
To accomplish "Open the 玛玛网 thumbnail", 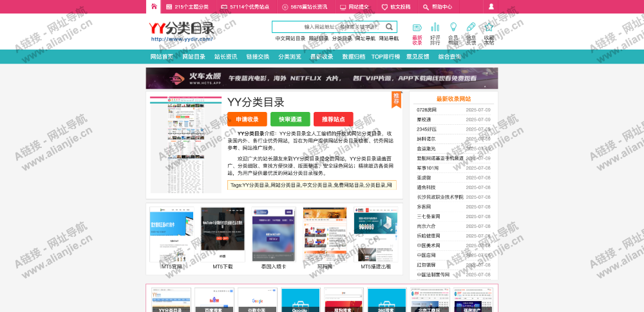I will (x=325, y=234).
